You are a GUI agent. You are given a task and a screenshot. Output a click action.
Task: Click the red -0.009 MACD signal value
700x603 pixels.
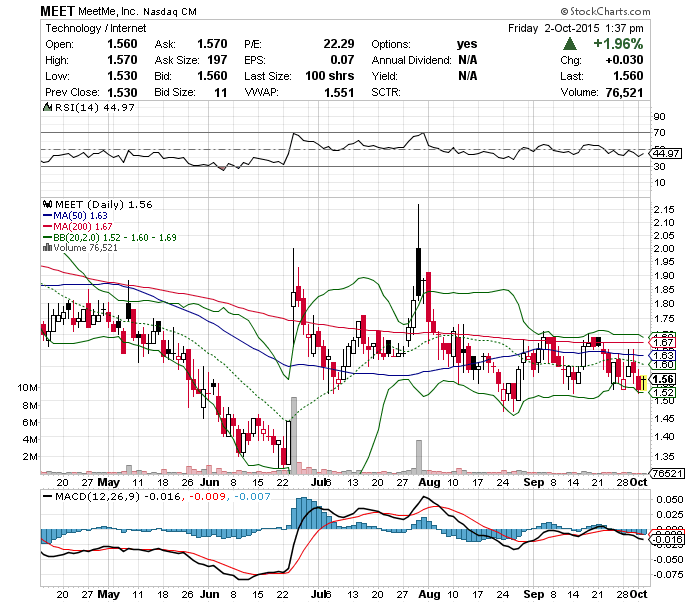(x=207, y=496)
